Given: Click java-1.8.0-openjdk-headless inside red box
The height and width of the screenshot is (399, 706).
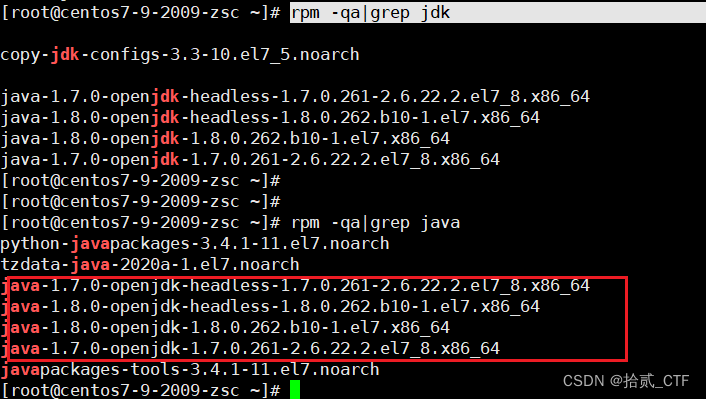Looking at the screenshot, I should click(x=270, y=307).
